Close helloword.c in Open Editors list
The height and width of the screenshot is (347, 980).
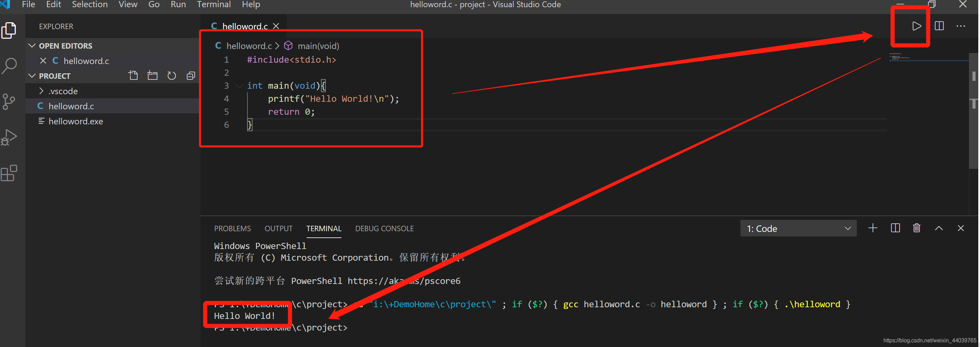(43, 61)
